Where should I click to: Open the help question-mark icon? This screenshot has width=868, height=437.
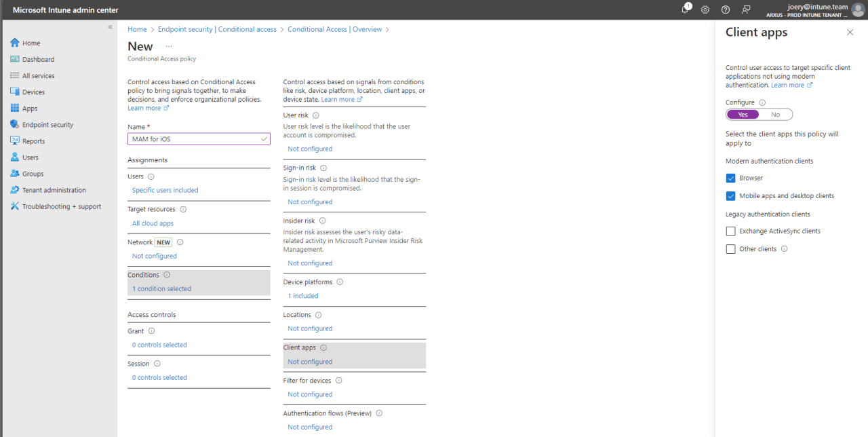[725, 9]
